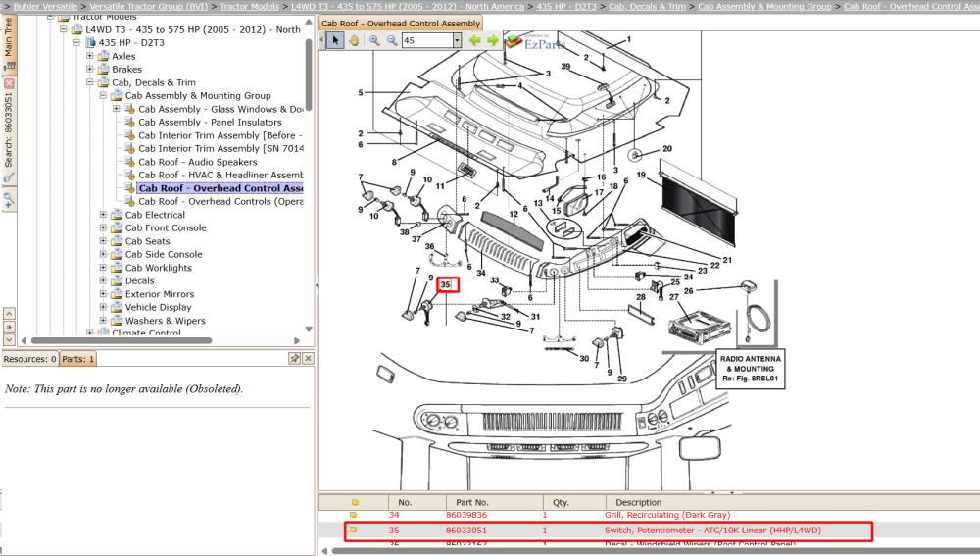Click the notes column header icon
This screenshot has height=556, width=980.
355,502
